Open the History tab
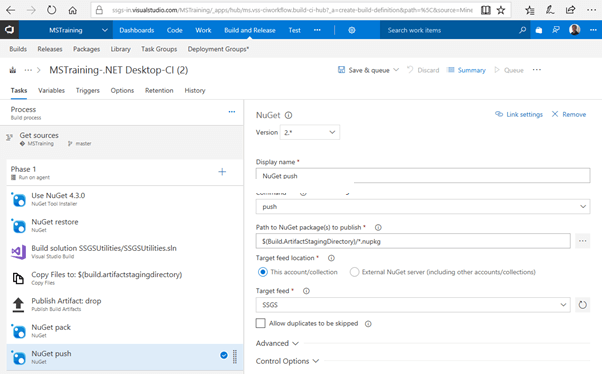This screenshot has height=374, width=602. [x=195, y=91]
